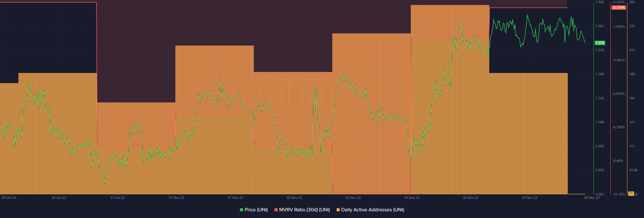Click the 6.661 price axis value
Image resolution: width=644 pixels, height=218 pixels.
(600, 194)
